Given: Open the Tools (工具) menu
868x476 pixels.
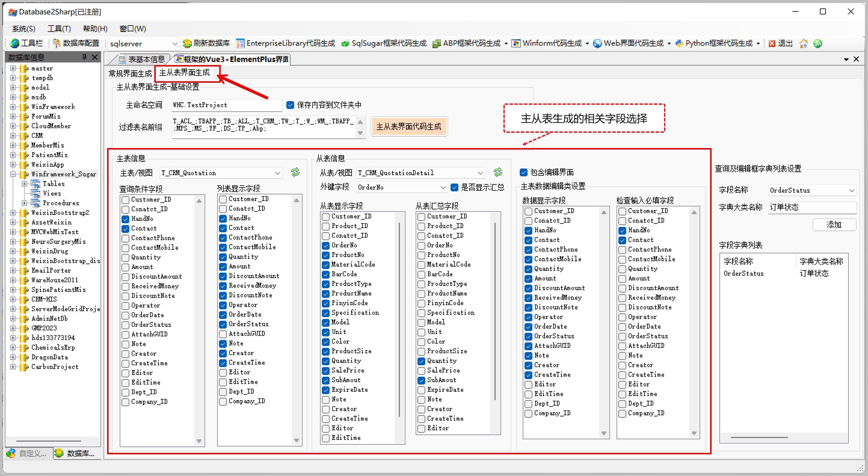Looking at the screenshot, I should click(x=59, y=29).
